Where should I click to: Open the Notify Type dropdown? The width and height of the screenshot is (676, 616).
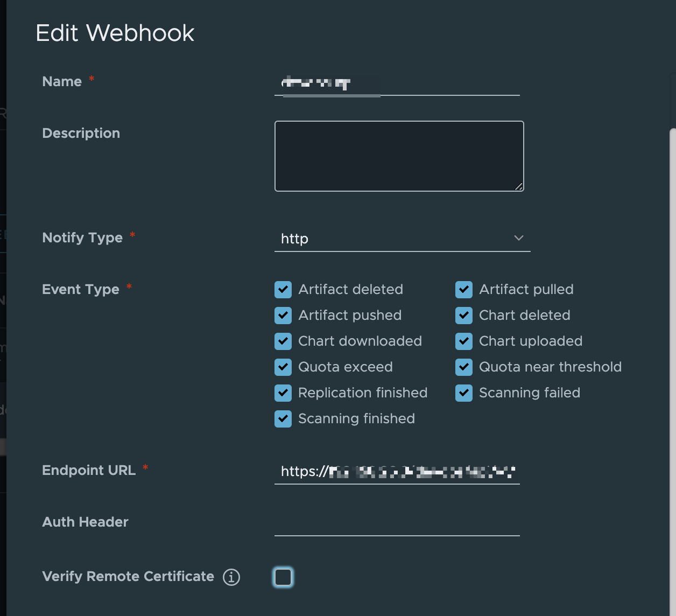[402, 239]
